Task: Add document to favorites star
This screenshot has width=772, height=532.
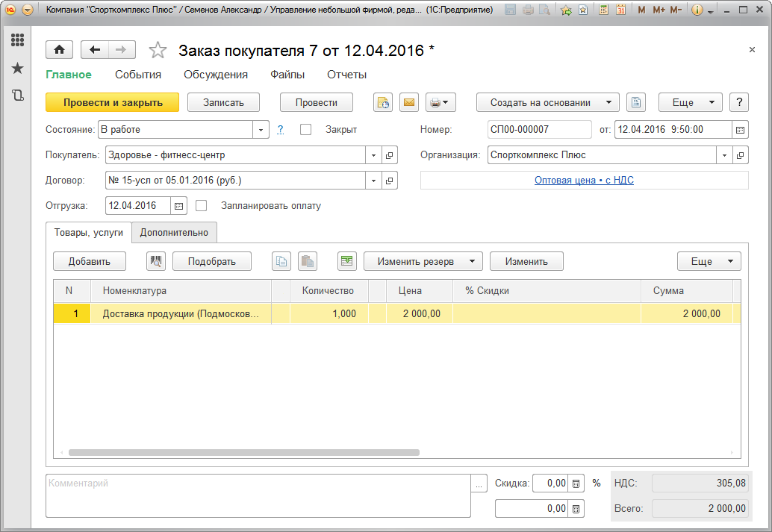Action: pos(158,50)
